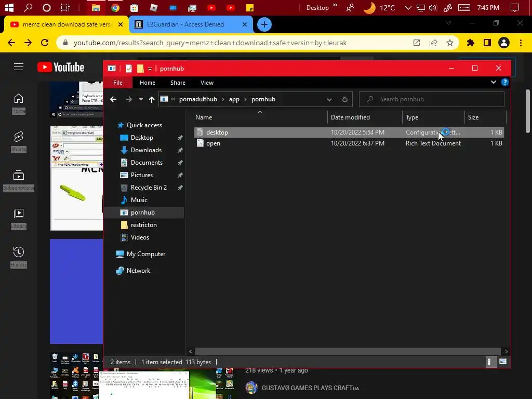
Task: Click the horizontal scrollbar in file list
Action: (348, 352)
